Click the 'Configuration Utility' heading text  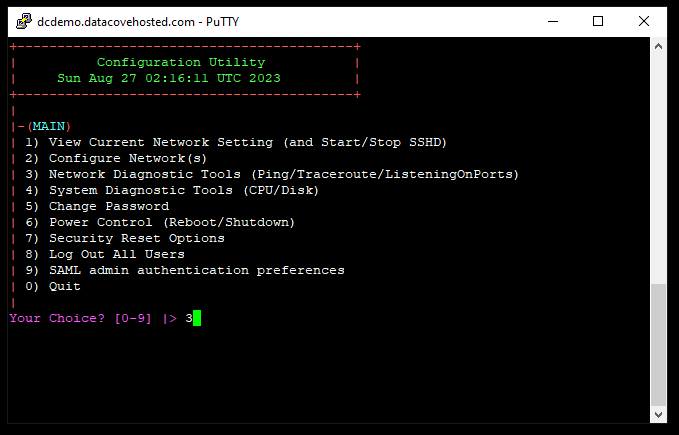[181, 62]
